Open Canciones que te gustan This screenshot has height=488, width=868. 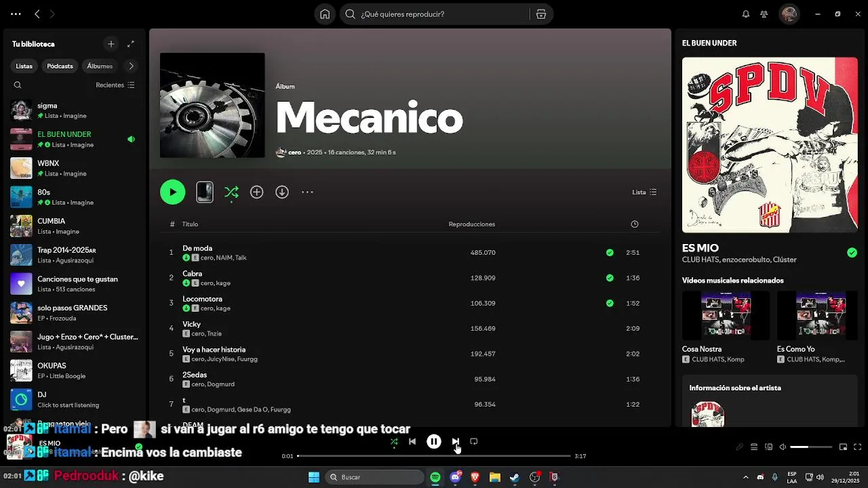click(x=73, y=284)
